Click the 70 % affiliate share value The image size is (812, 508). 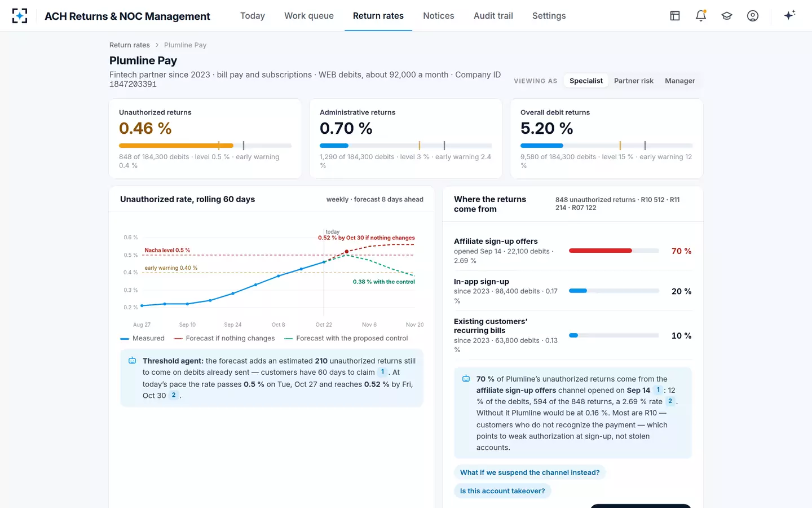(x=681, y=251)
